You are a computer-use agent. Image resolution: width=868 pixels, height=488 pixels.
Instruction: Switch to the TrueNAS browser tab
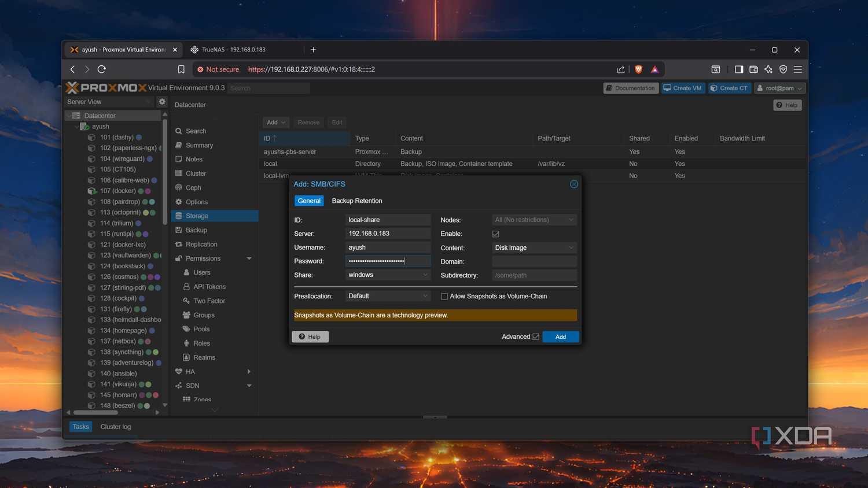point(234,50)
